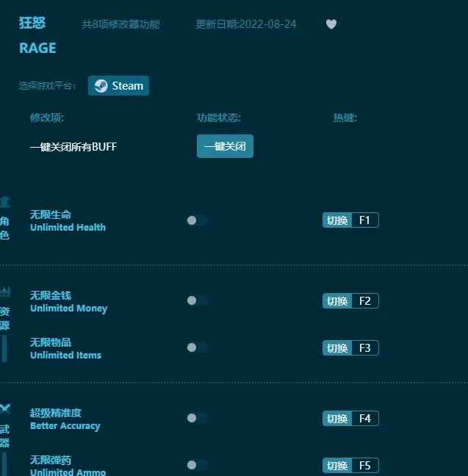Image resolution: width=468 pixels, height=476 pixels.
Task: Turn on Better Accuracy switch
Action: pyautogui.click(x=197, y=418)
